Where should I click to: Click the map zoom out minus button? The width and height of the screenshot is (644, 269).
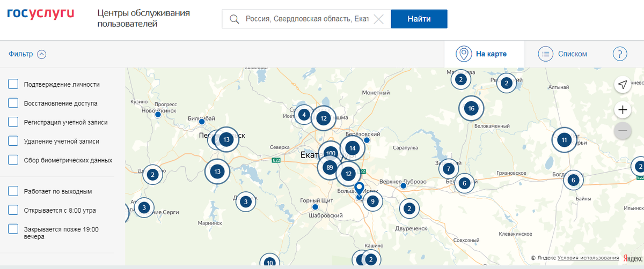(x=623, y=130)
